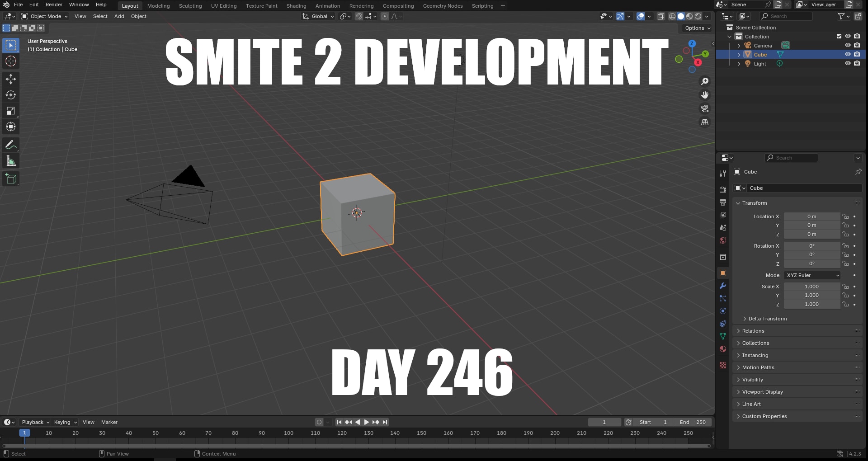
Task: Open Global transform orientation dropdown
Action: pyautogui.click(x=319, y=16)
